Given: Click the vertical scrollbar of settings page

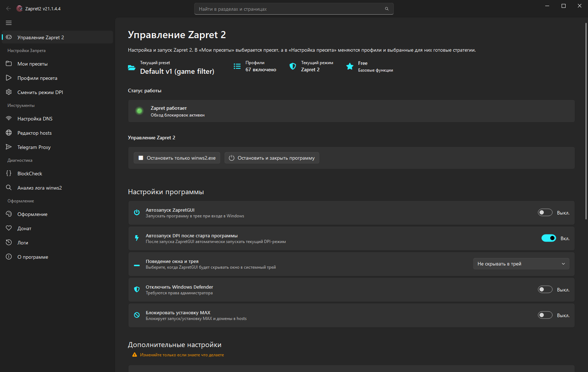Looking at the screenshot, I should click(586, 121).
